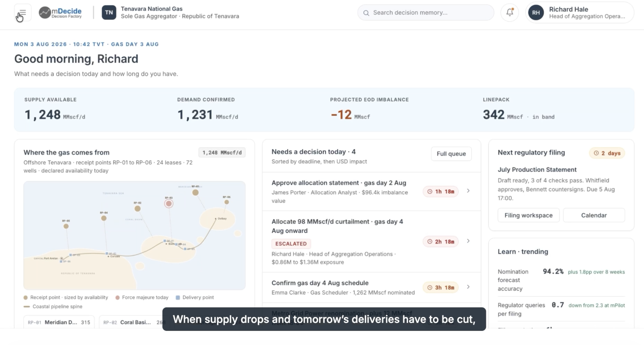
Task: Expand the Confirm gas day schedule chevron
Action: [468, 287]
